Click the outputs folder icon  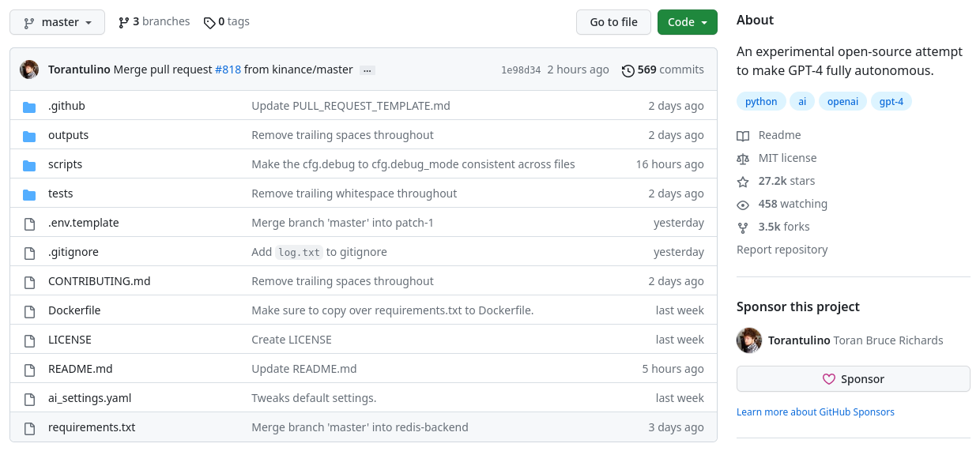[x=29, y=136]
